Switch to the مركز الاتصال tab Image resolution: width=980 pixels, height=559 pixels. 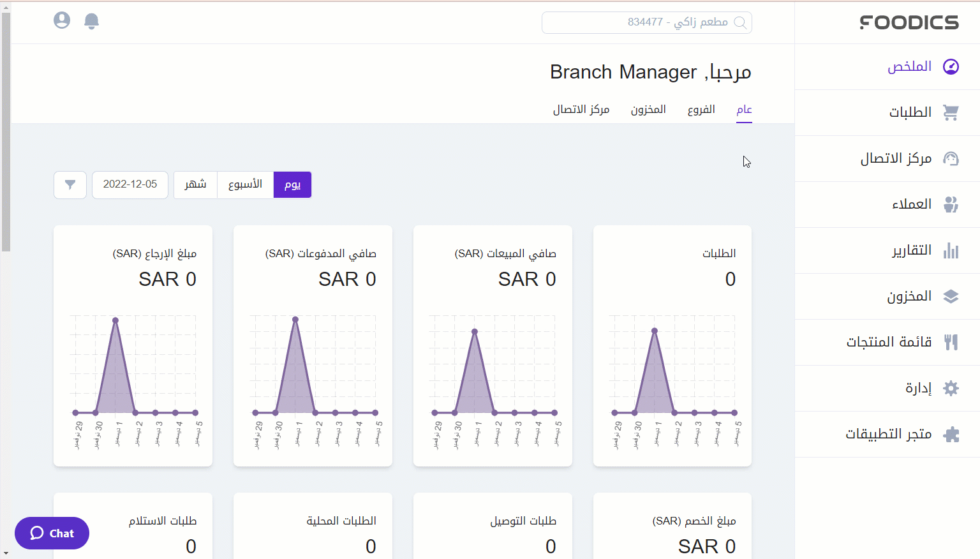pyautogui.click(x=581, y=110)
